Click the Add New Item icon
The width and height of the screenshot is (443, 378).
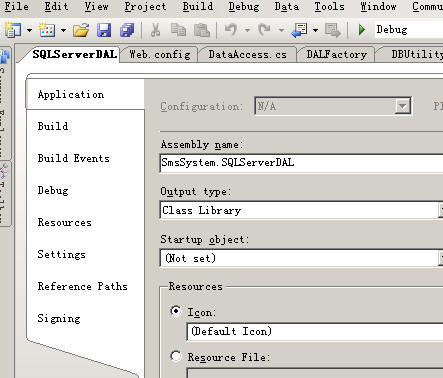[x=47, y=30]
